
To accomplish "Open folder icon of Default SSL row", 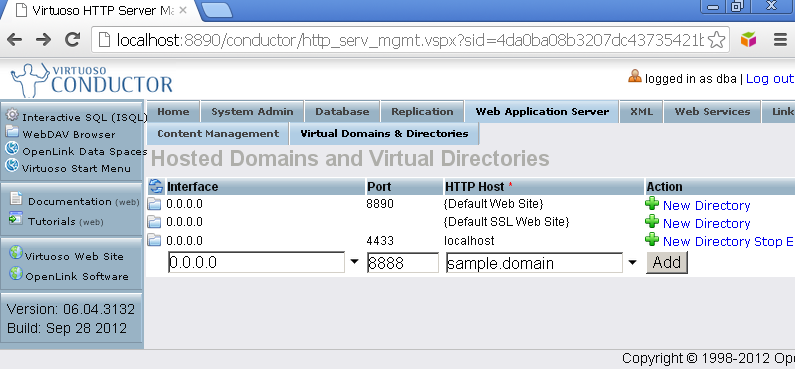I will [155, 222].
